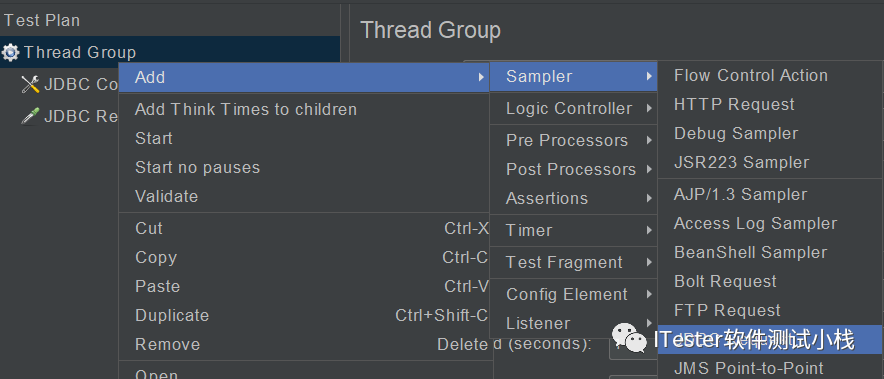
Task: Open the Post Processors submenu
Action: [x=573, y=169]
